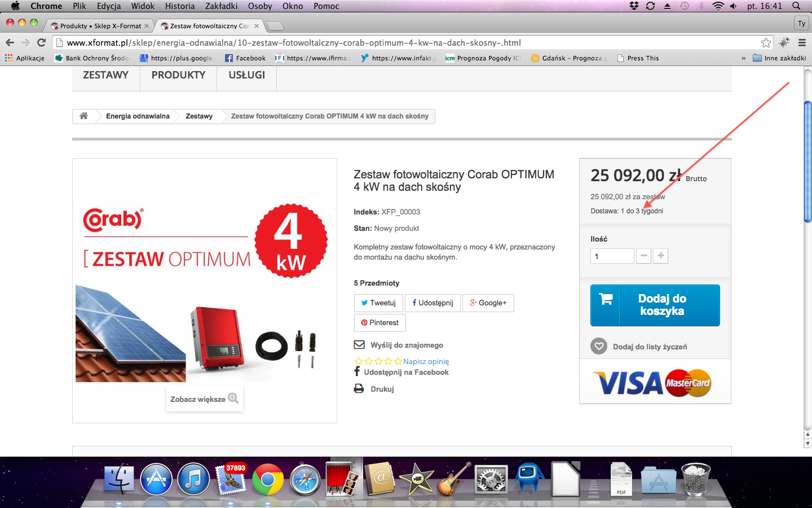812x508 pixels.
Task: Open the Inne zakładki bookmarks folder
Action: [779, 58]
